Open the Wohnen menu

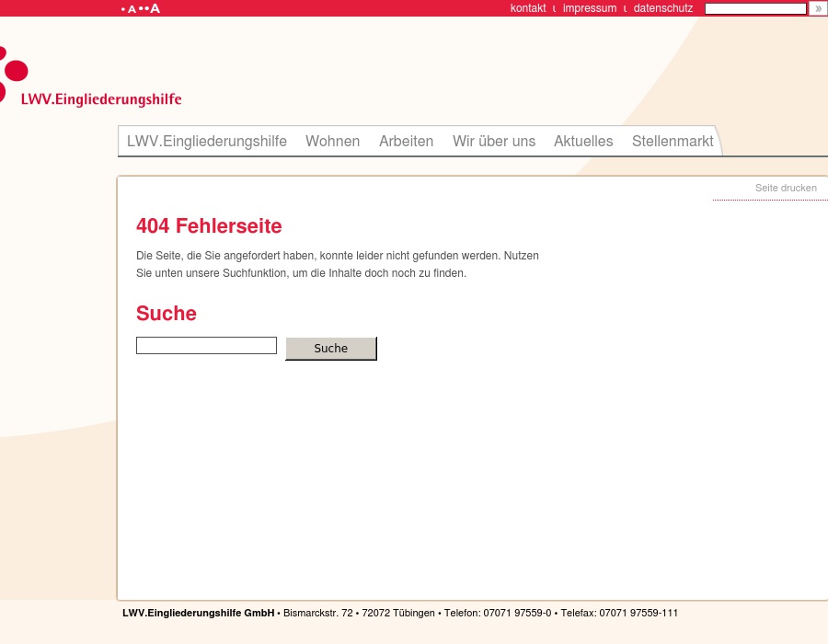[x=332, y=141]
